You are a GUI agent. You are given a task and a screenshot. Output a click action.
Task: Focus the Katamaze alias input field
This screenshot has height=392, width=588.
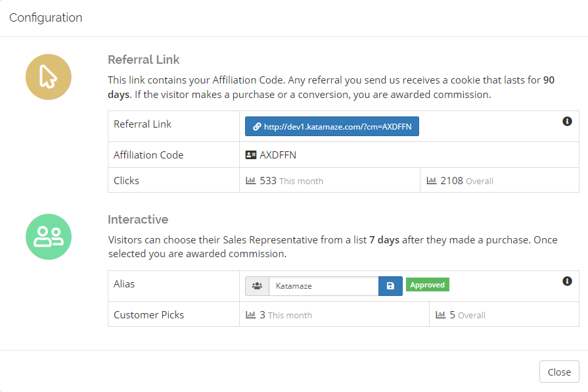(324, 286)
